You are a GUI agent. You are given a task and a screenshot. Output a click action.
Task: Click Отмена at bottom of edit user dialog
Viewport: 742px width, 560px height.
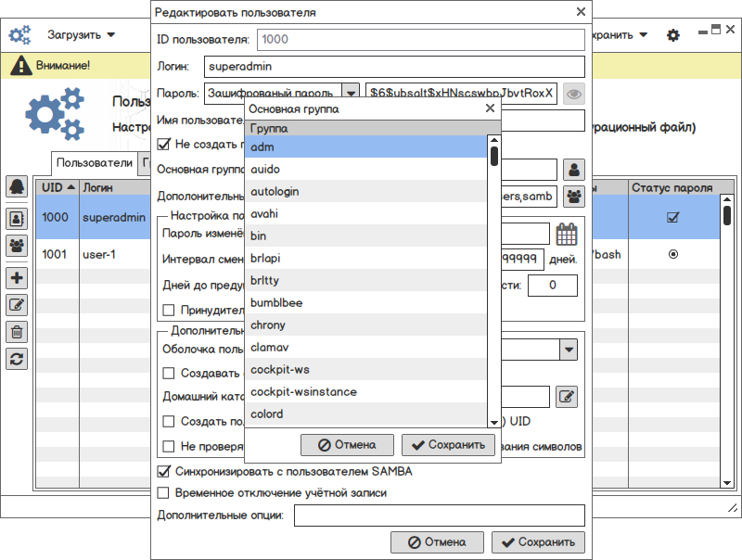pos(437,542)
